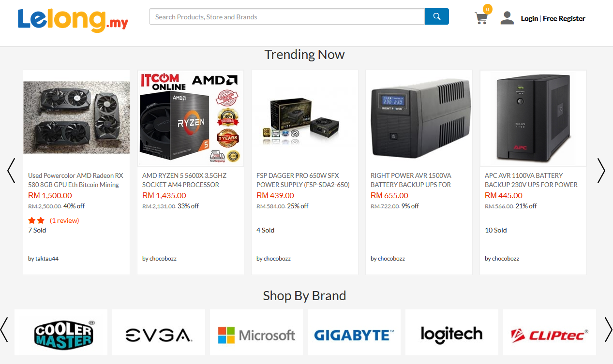Choose the Gigabyte brand logo
This screenshot has width=613, height=364.
(354, 333)
